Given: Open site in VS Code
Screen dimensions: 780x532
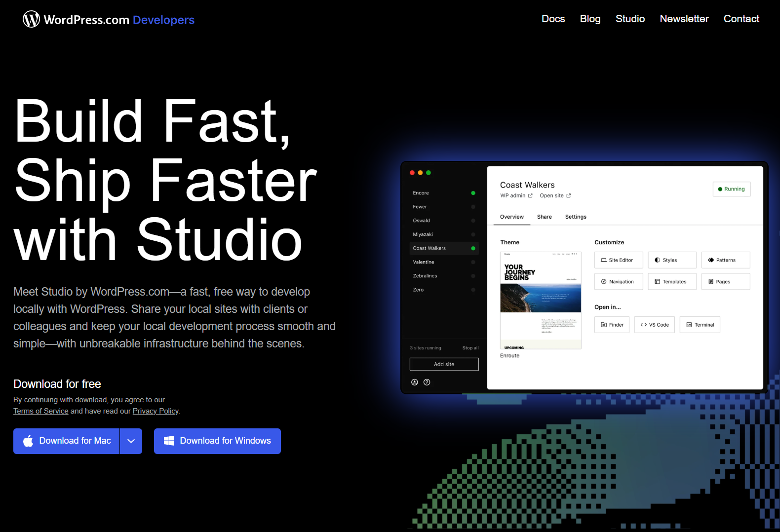Looking at the screenshot, I should [654, 325].
